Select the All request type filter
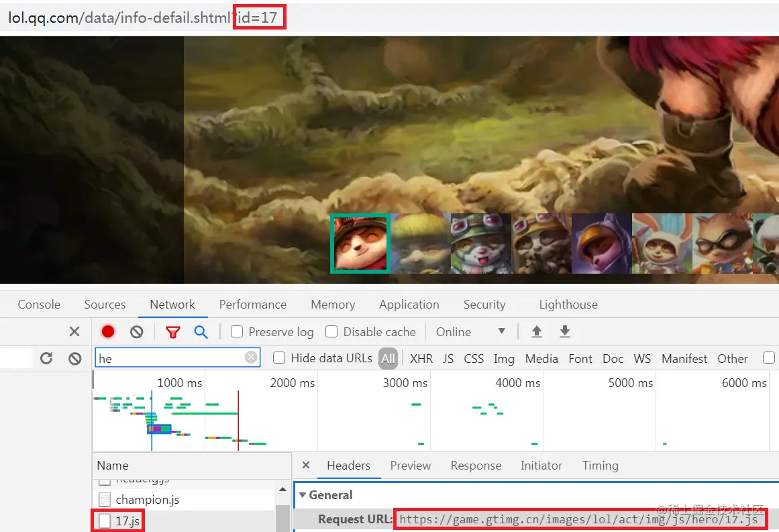Viewport: 779px width, 532px height. (388, 358)
